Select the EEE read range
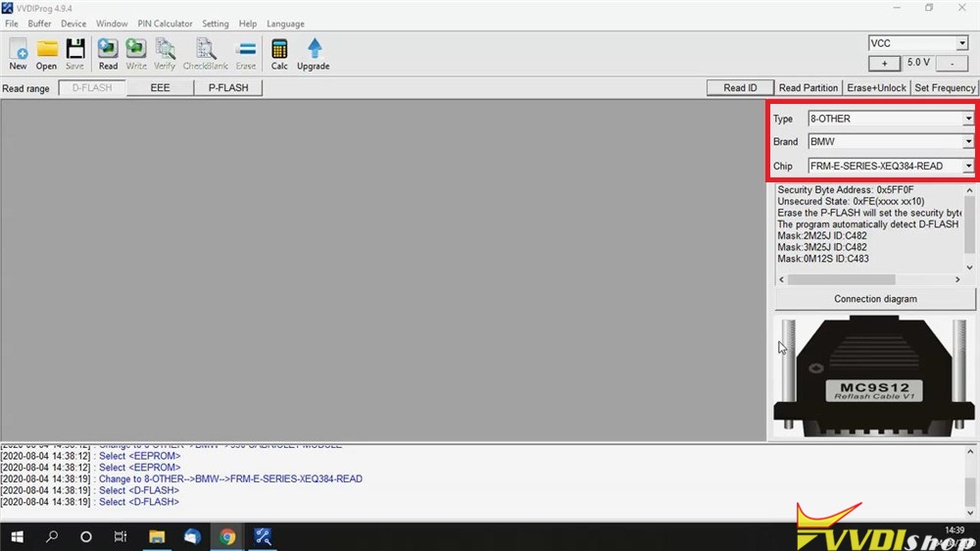The height and width of the screenshot is (551, 980). tap(160, 87)
